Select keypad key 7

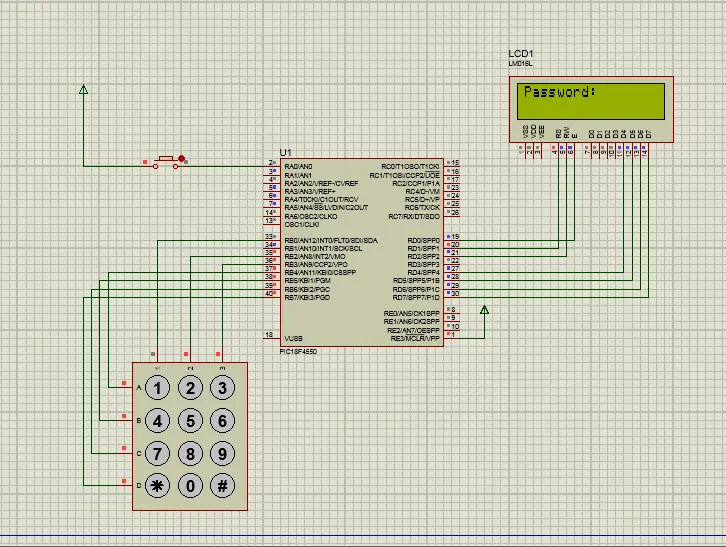(157, 453)
